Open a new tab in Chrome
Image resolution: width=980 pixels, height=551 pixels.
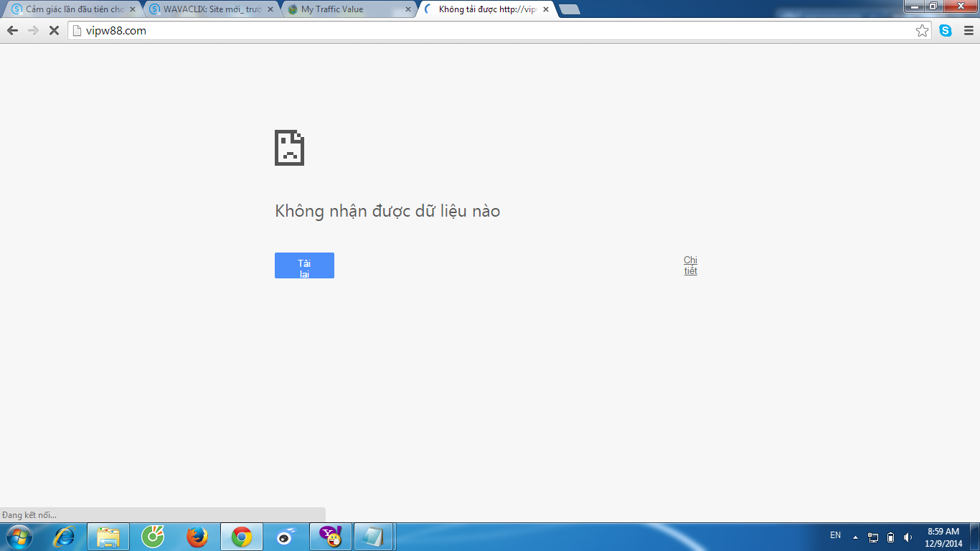pyautogui.click(x=570, y=9)
